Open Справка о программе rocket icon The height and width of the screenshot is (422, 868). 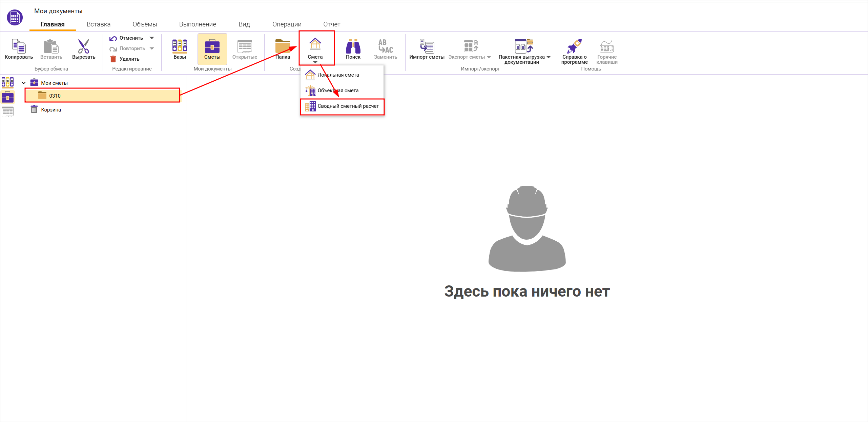574,47
